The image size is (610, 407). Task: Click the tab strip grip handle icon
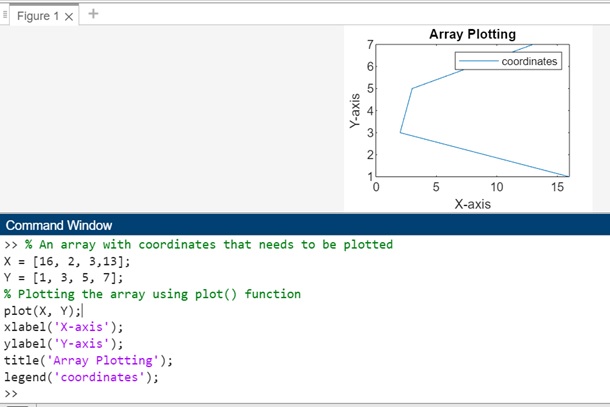click(5, 14)
